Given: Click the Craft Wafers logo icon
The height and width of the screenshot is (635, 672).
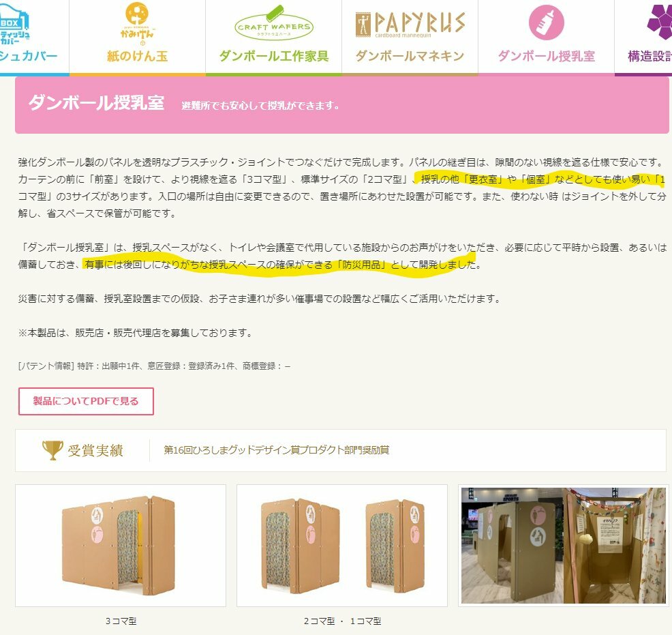Looking at the screenshot, I should [x=274, y=23].
